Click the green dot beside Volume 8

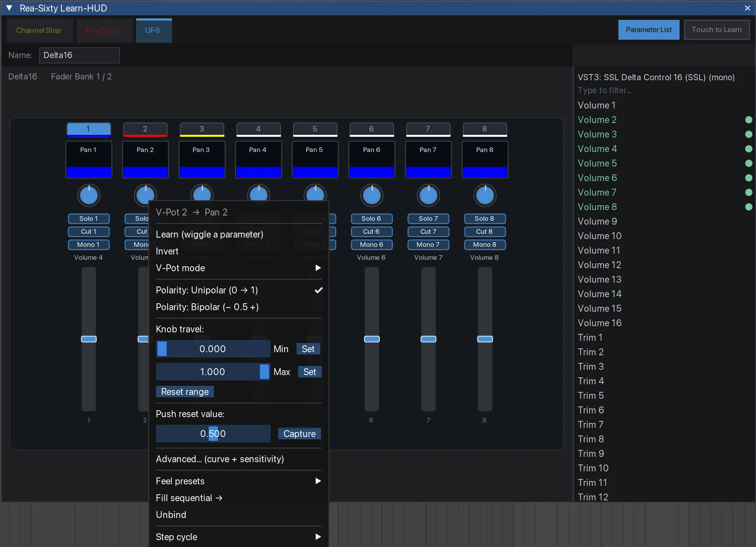point(749,207)
